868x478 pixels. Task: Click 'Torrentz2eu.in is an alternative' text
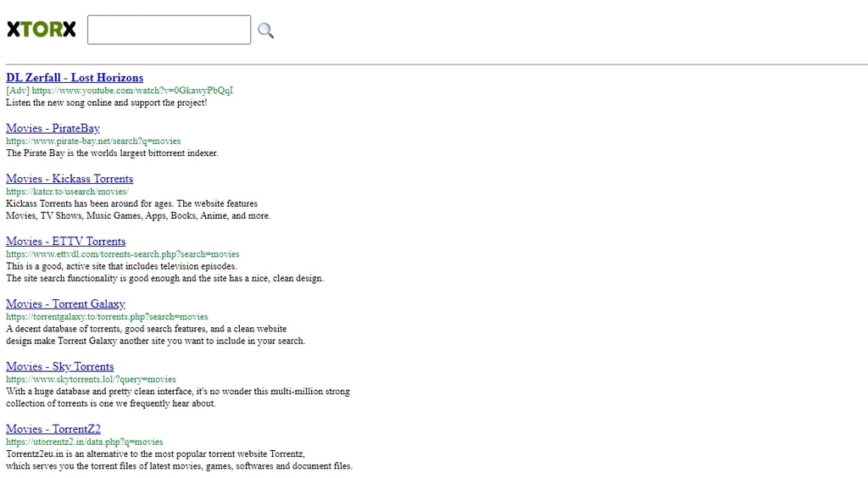point(156,453)
